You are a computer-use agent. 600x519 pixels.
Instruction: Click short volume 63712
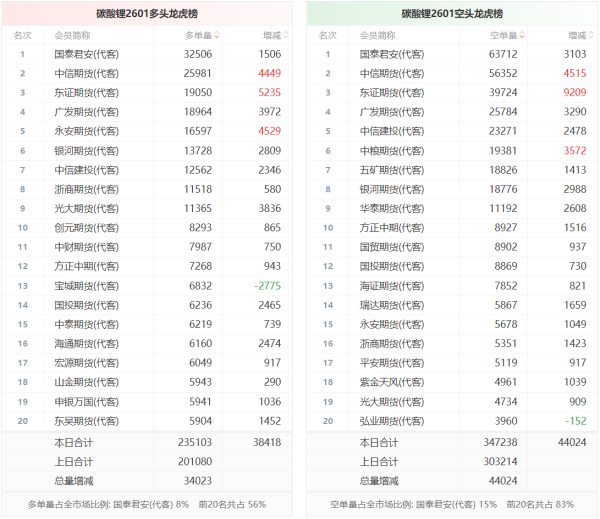pyautogui.click(x=503, y=54)
